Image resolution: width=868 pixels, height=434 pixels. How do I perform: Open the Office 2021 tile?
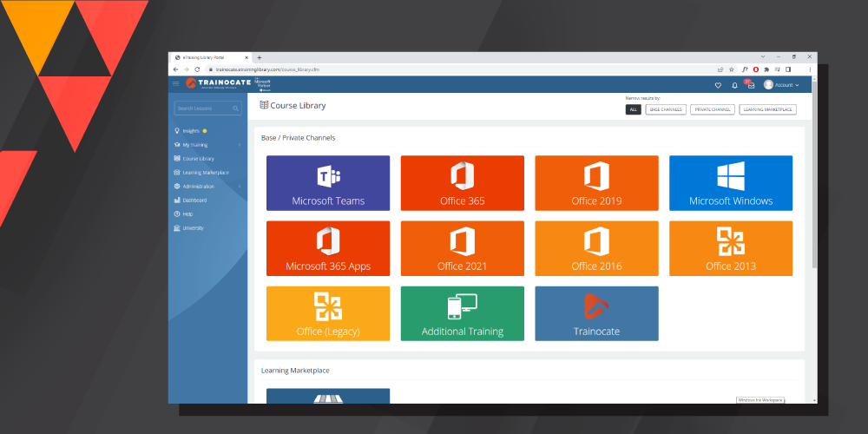(463, 248)
